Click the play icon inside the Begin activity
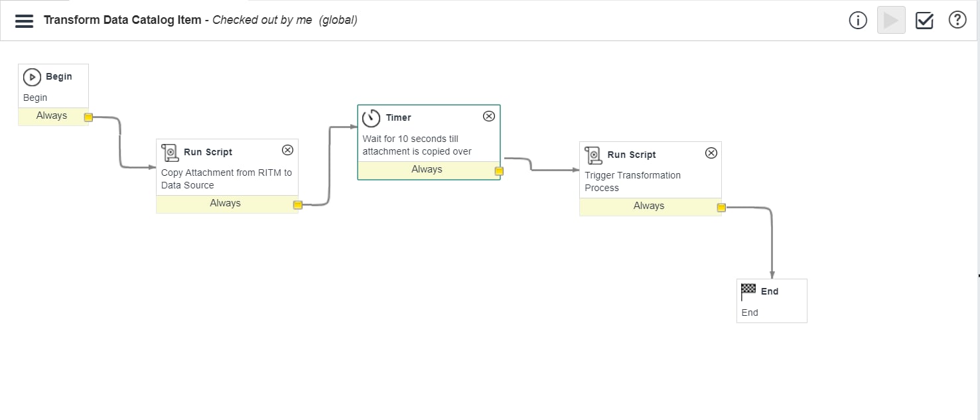This screenshot has height=420, width=980. tap(32, 76)
